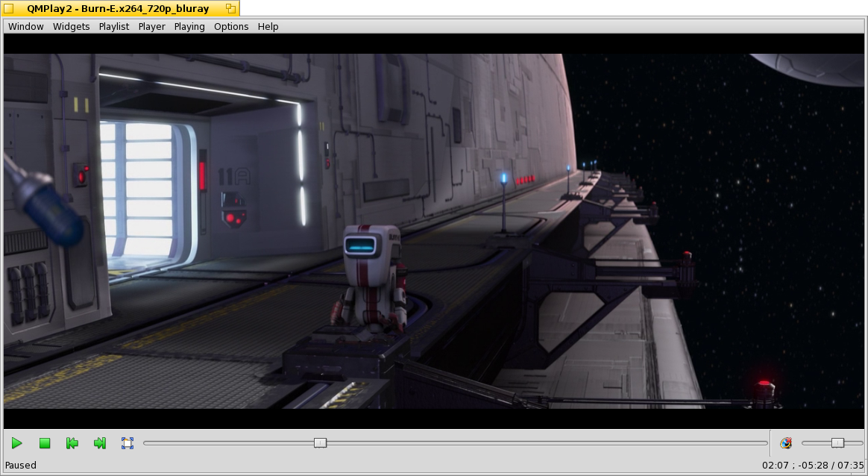Resume playback with the green play button
The image size is (868, 476).
click(16, 442)
